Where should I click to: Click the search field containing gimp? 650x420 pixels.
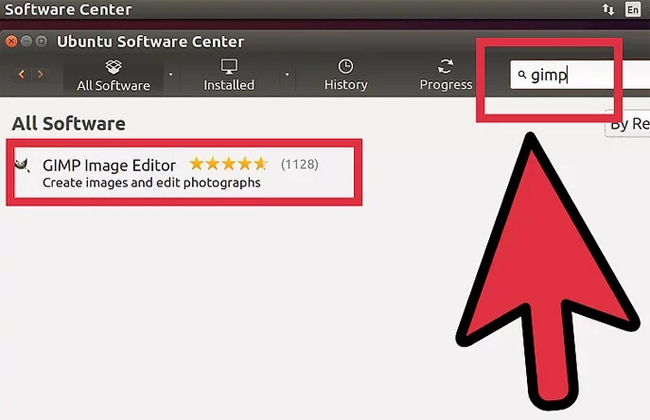pos(580,75)
